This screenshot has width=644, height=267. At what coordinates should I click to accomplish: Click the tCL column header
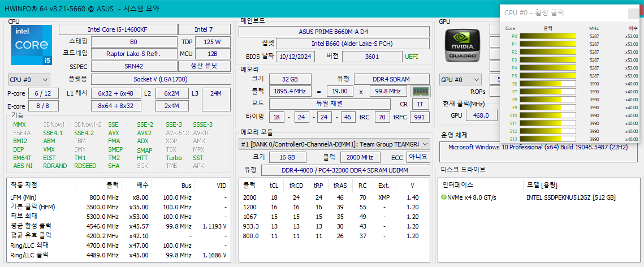click(x=274, y=186)
